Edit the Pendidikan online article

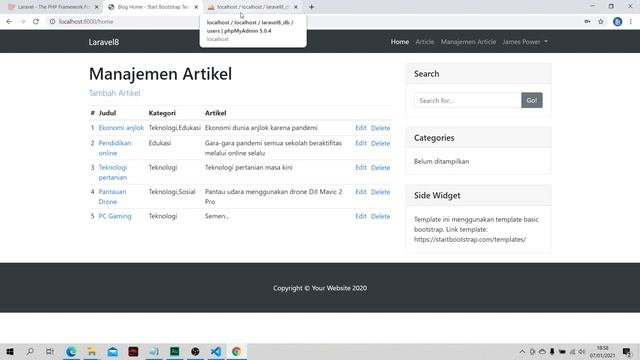[x=361, y=143]
